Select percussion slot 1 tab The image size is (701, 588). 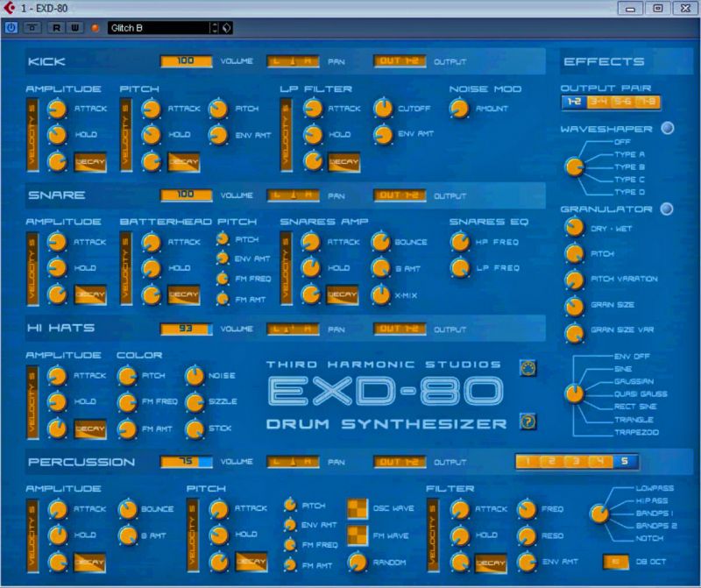(x=528, y=462)
